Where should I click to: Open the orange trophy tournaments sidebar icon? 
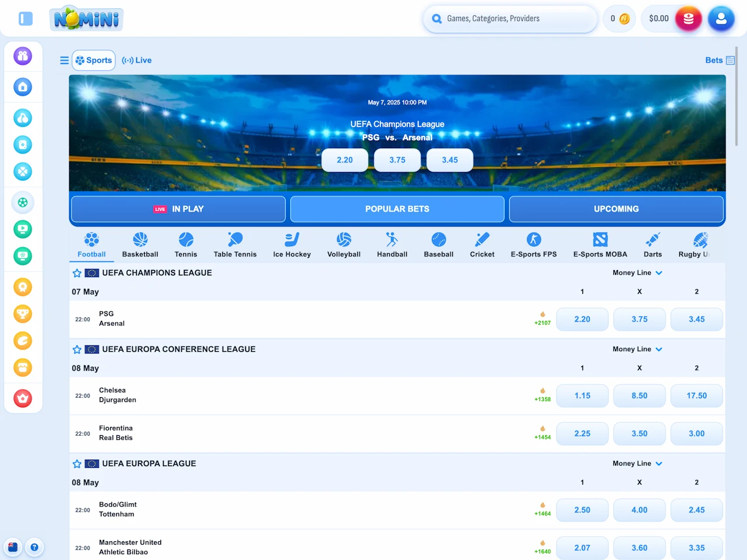(x=23, y=314)
